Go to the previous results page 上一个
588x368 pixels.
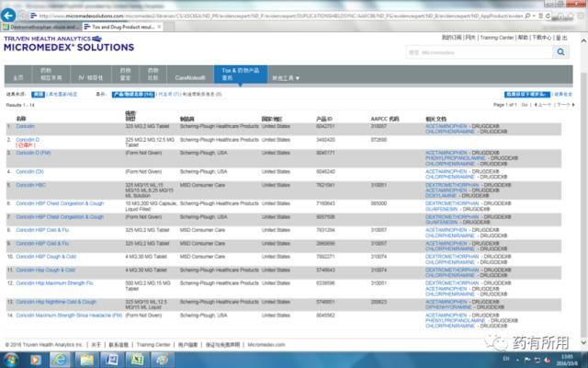543,105
